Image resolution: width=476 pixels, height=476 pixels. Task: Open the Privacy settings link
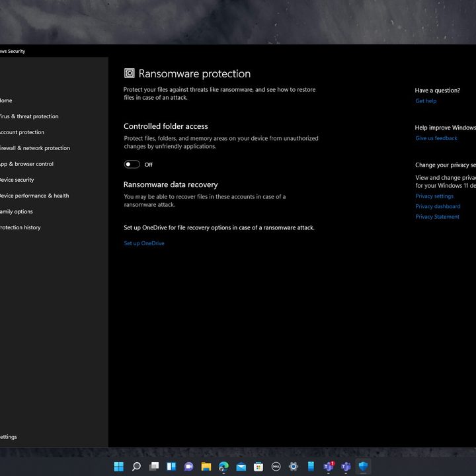click(x=434, y=196)
